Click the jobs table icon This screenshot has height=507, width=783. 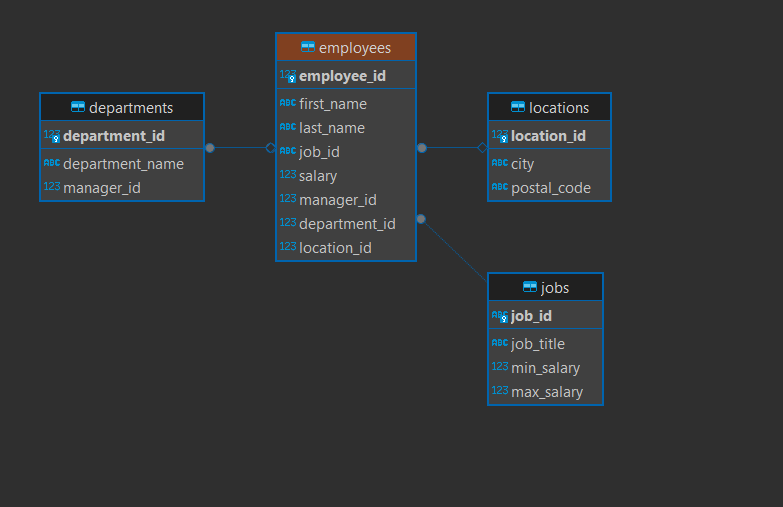pyautogui.click(x=530, y=287)
